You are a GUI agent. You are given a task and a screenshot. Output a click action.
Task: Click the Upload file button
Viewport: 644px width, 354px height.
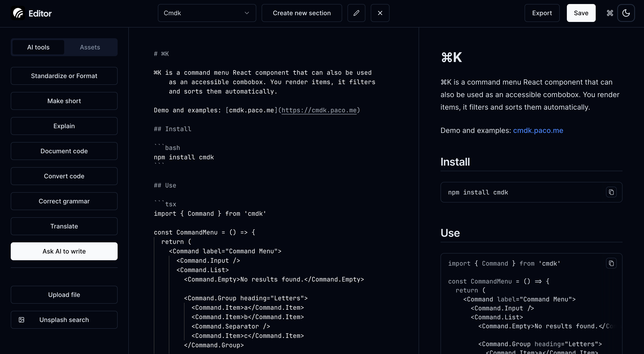[64, 295]
